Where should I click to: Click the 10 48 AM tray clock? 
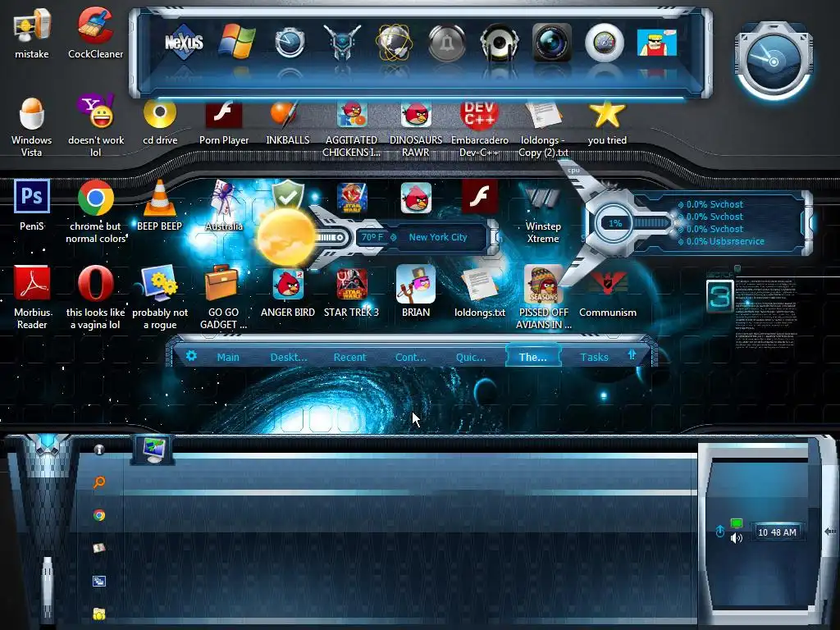[778, 532]
